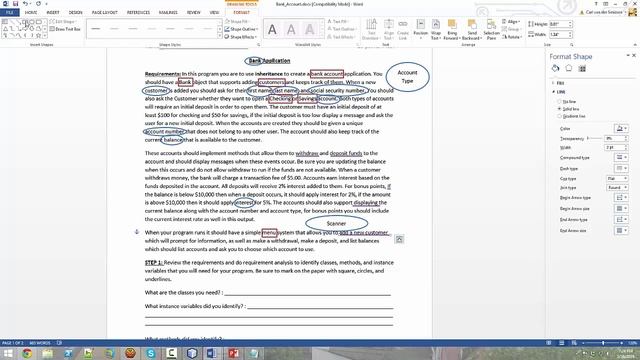This screenshot has height=360, width=640.
Task: Open the Begin Arrow type dropdown
Action: 621,198
